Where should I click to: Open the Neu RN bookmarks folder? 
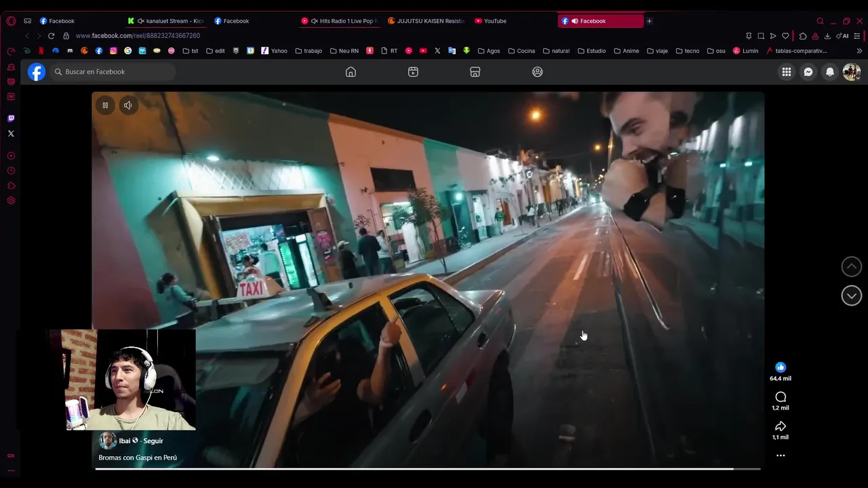pos(344,51)
